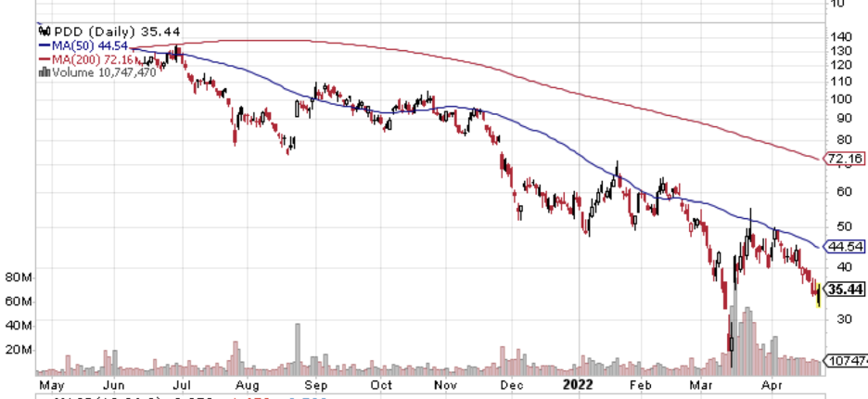The height and width of the screenshot is (399, 868).
Task: Click the Oct label on date axis
Action: [381, 384]
